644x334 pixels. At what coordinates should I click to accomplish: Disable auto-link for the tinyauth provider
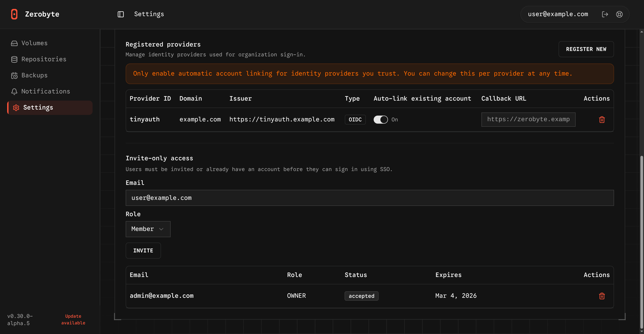(381, 120)
